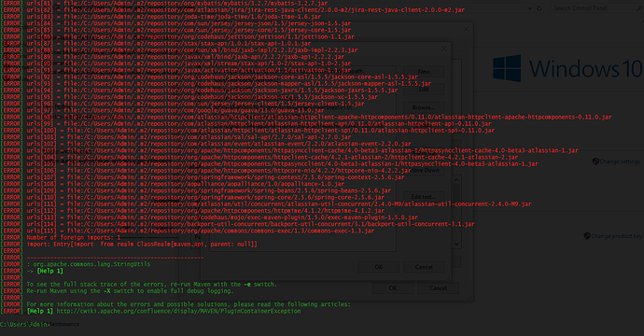Viewport: 644px width, 336px height.
Task: Focus the Search Control Panel field
Action: [593, 8]
